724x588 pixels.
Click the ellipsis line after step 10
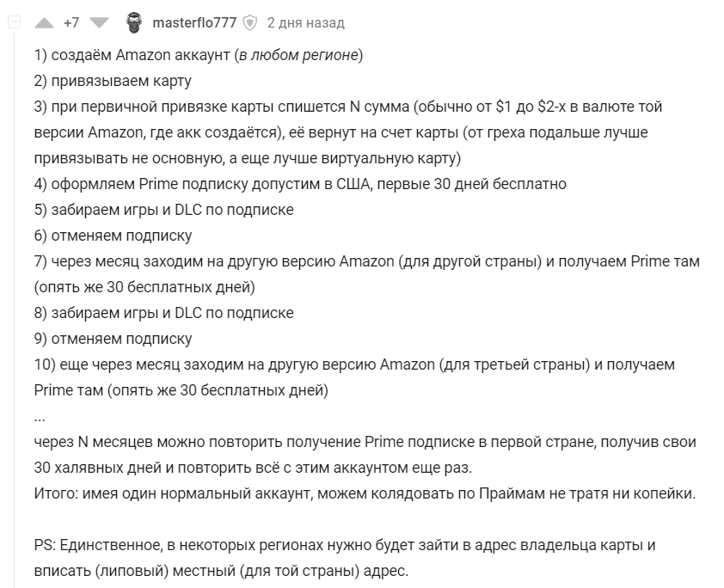pos(40,417)
